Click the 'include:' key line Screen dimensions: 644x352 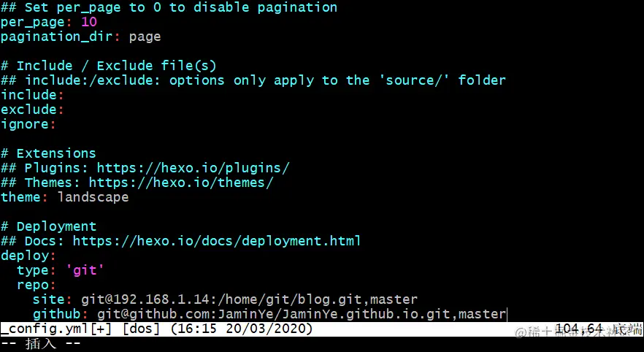click(32, 95)
